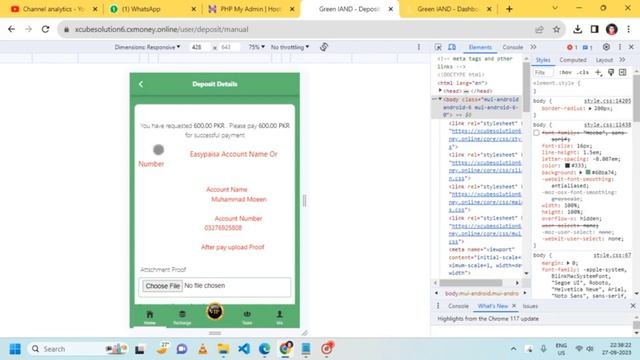Toggle the .cls class editor button

click(583, 72)
